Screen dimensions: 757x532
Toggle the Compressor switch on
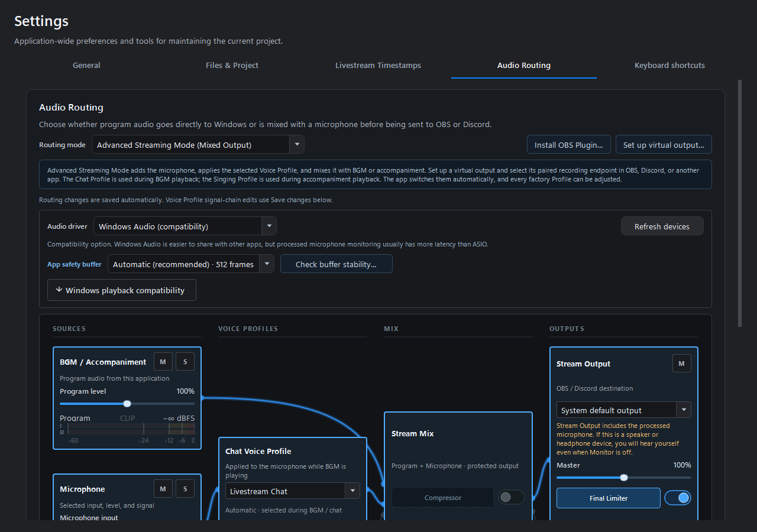511,498
